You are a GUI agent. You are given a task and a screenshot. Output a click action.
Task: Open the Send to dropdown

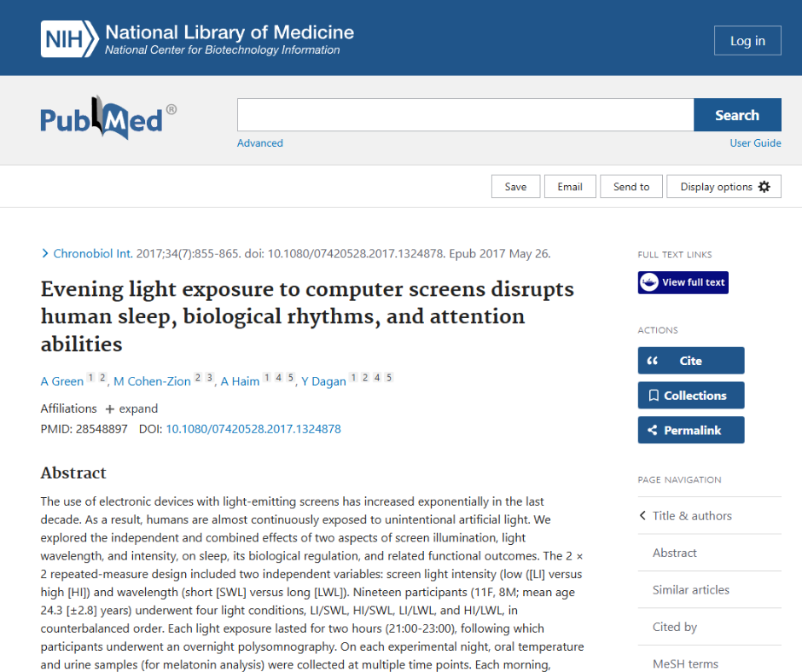(x=631, y=187)
